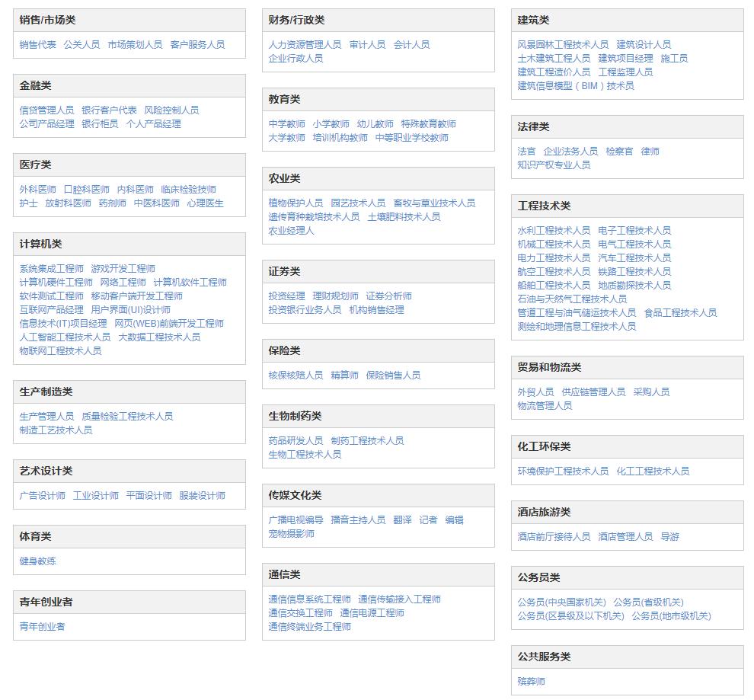Click 公务员(省级机关) link
Screen dimensions: 754x700
click(649, 603)
